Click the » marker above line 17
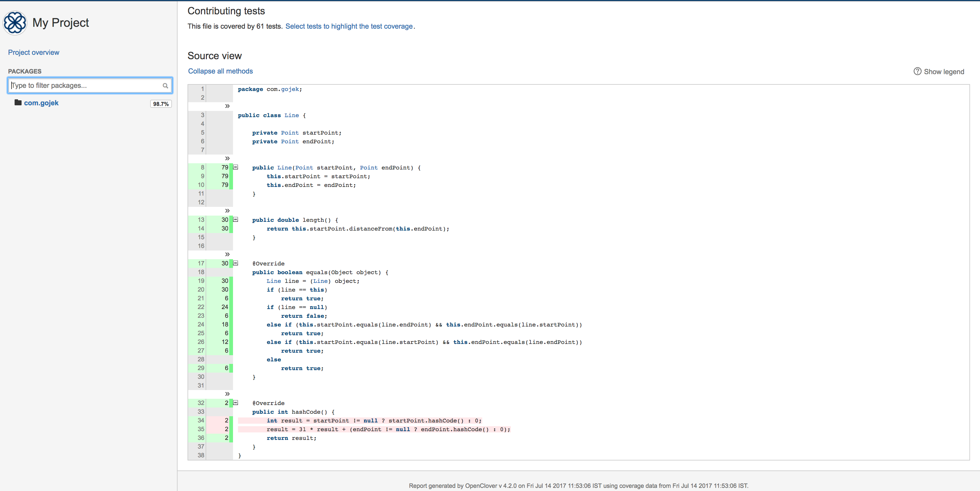 (227, 254)
